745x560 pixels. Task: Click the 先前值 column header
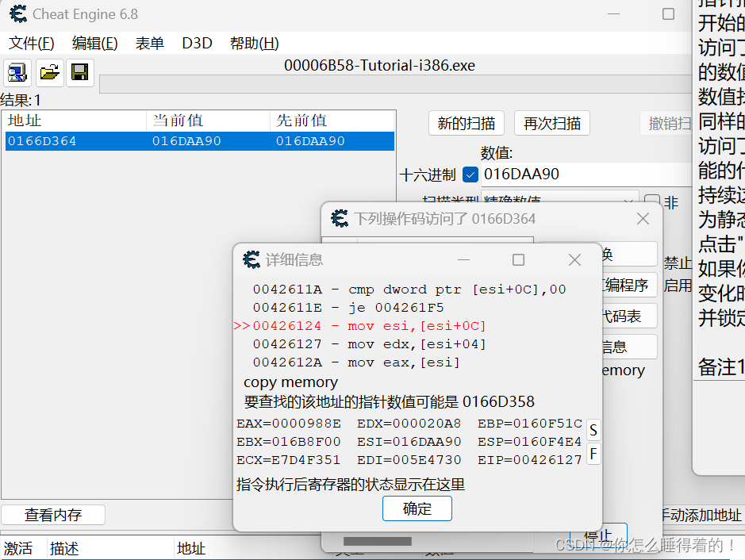(x=332, y=120)
